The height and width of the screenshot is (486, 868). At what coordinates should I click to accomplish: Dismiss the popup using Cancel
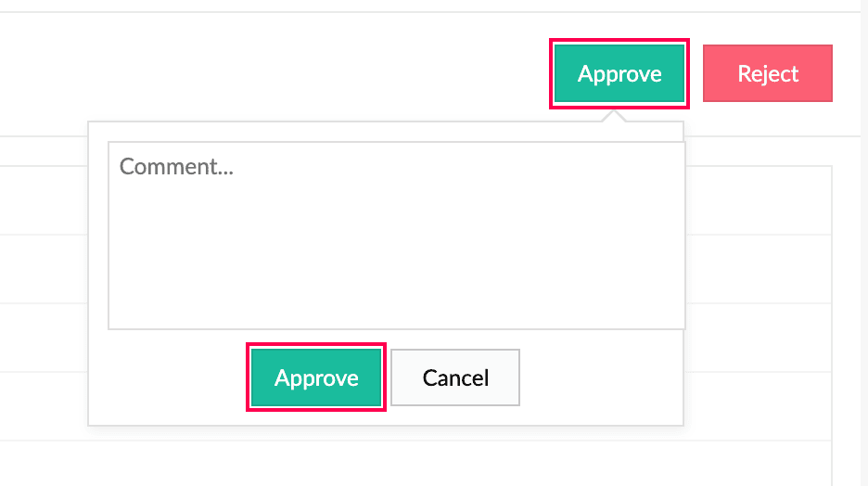455,377
